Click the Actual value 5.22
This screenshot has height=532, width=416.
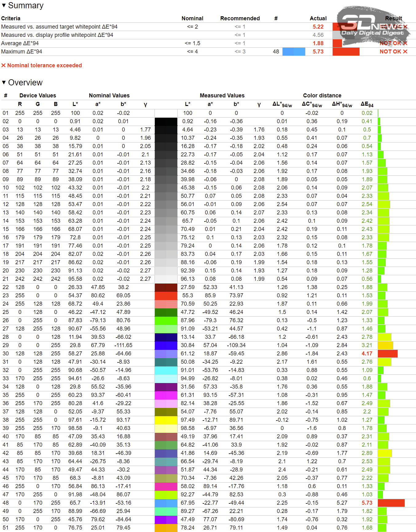(318, 27)
